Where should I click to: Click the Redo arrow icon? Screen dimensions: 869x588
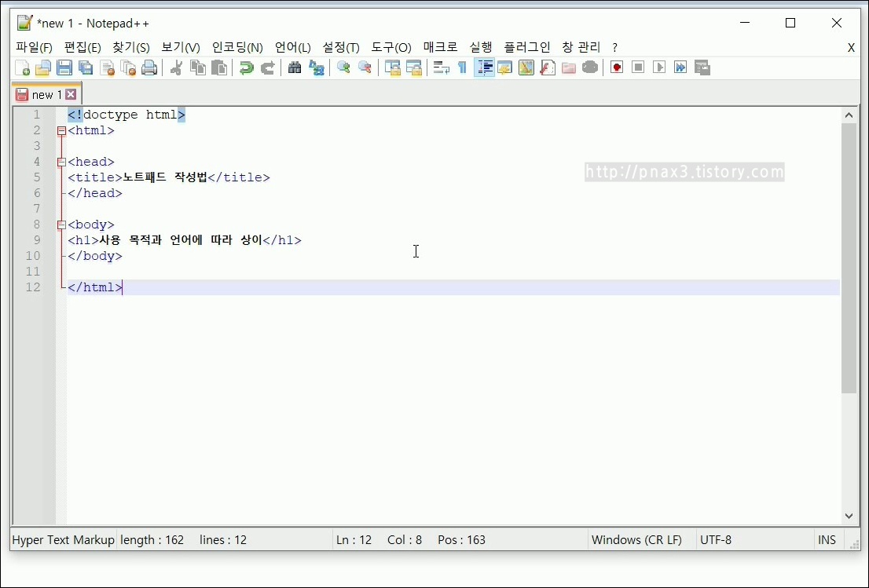pos(268,68)
